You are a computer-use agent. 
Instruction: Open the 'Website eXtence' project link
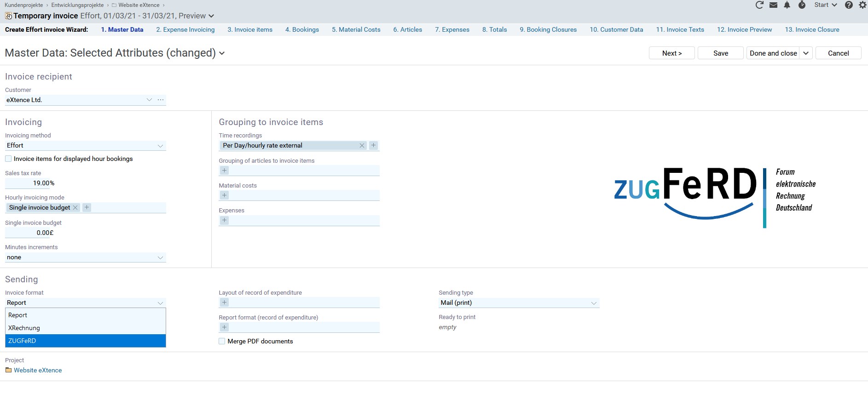pos(38,370)
